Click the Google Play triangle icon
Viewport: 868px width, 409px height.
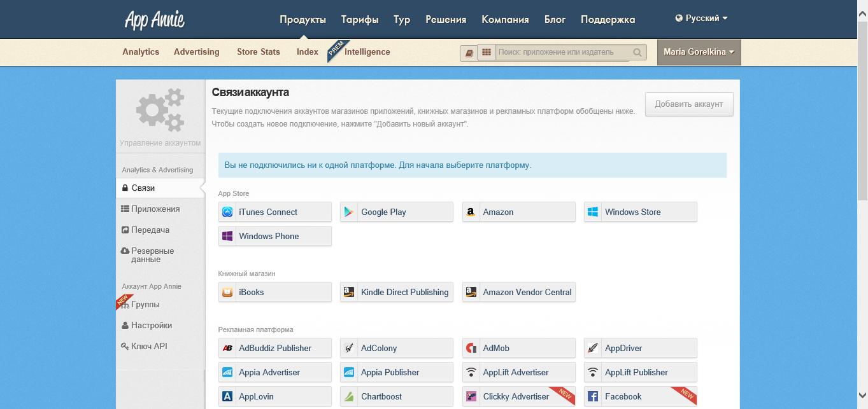[x=349, y=212]
